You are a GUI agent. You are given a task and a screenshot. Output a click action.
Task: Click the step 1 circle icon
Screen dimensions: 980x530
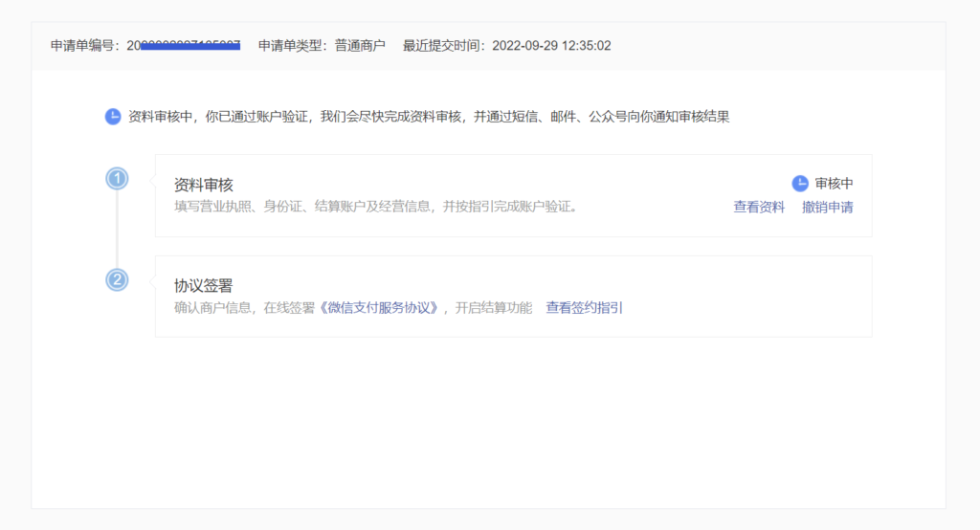117,179
